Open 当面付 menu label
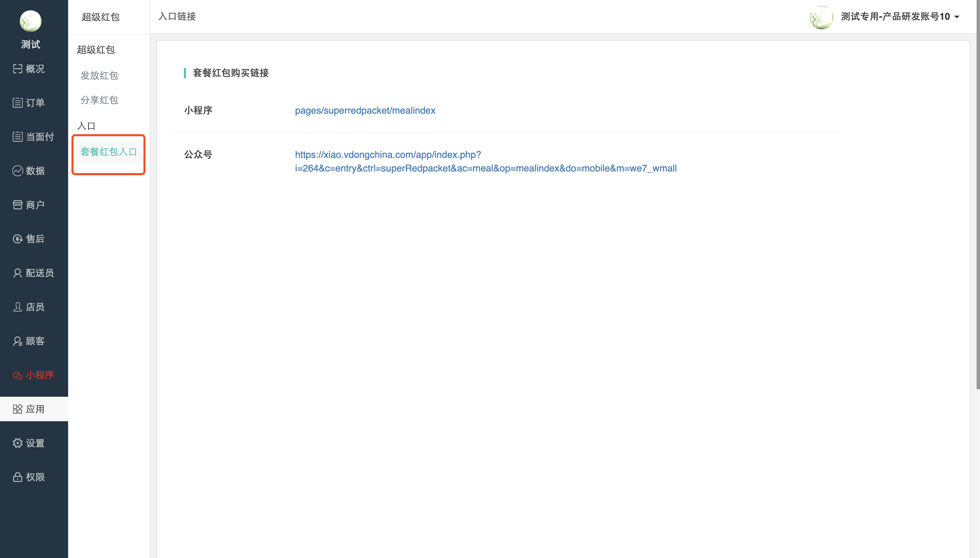The image size is (980, 558). pyautogui.click(x=40, y=137)
